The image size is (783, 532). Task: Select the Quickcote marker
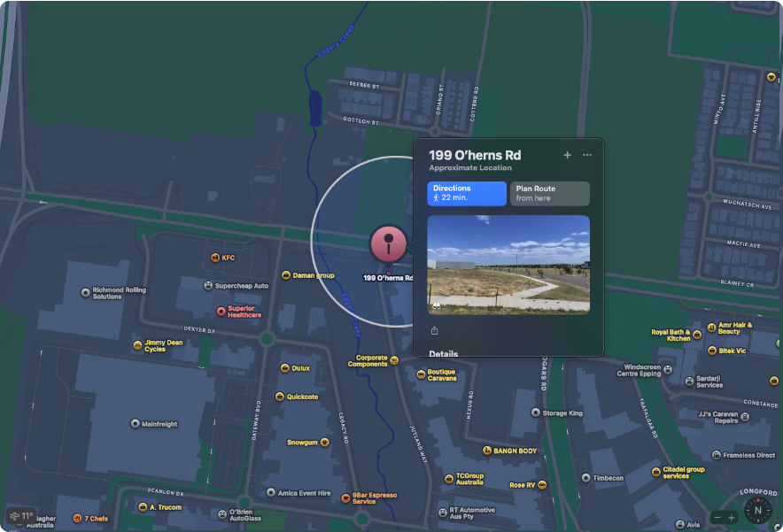(280, 397)
